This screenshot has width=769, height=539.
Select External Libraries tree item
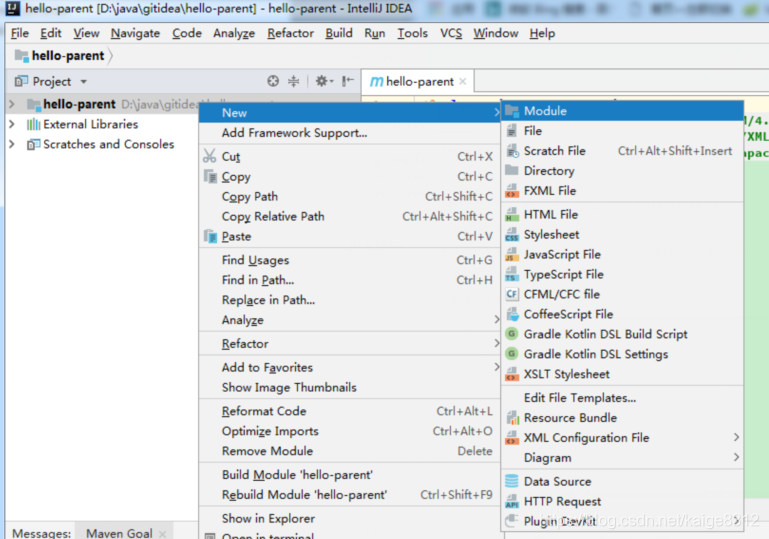pos(90,124)
